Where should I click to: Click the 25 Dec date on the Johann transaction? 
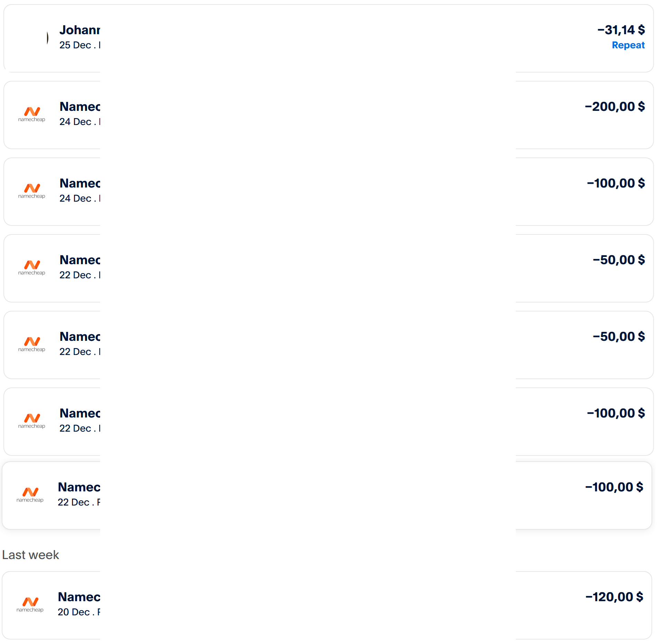point(75,45)
